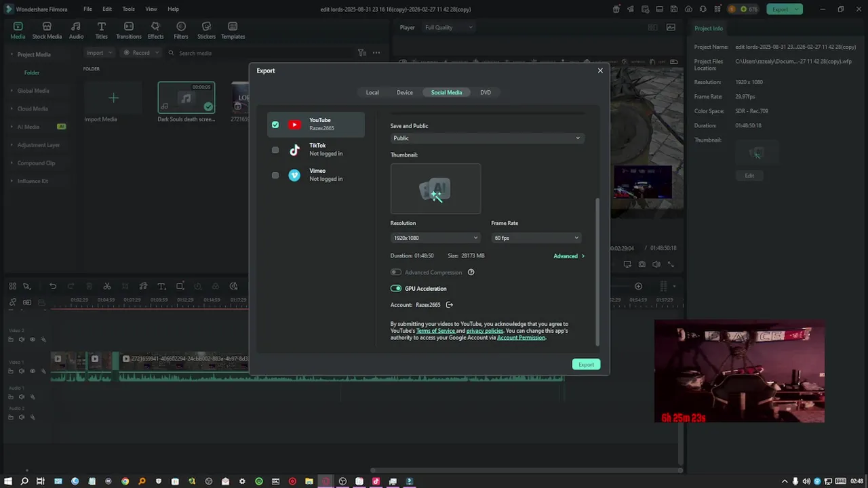Click the snapshot camera icon under the player
The width and height of the screenshot is (868, 488).
pyautogui.click(x=642, y=264)
